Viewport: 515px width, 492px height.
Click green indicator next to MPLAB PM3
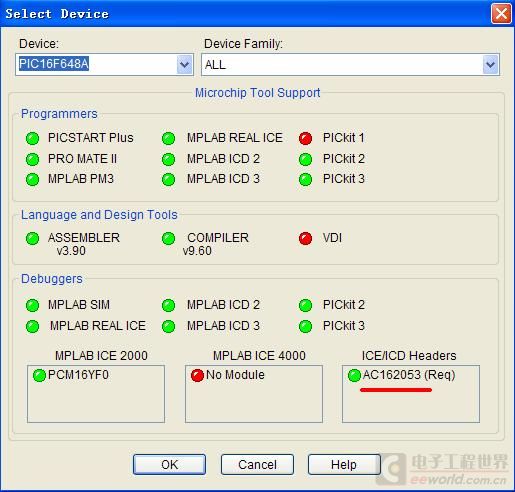coord(32,180)
